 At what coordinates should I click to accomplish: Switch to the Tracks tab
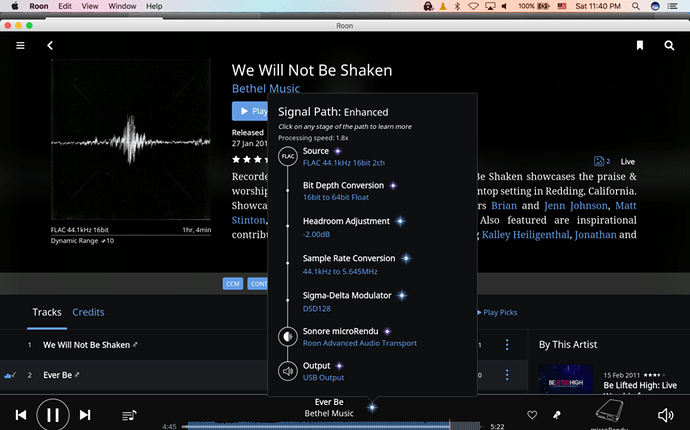pos(47,312)
